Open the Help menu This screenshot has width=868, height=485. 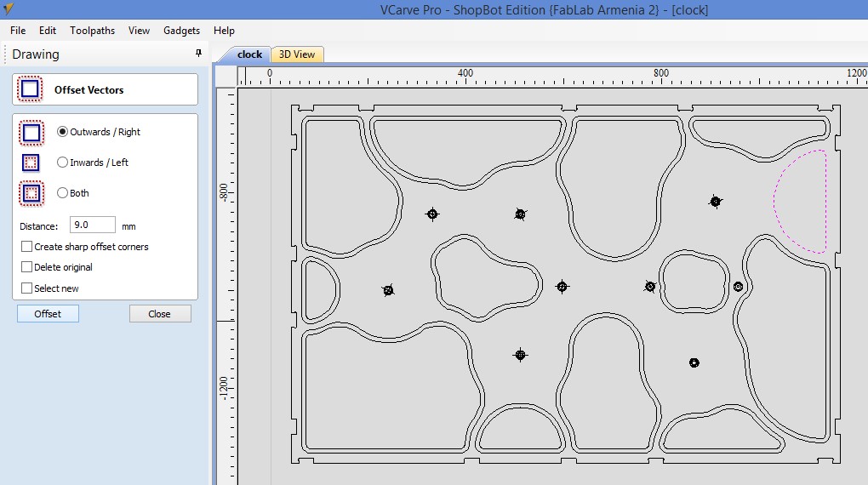[224, 31]
